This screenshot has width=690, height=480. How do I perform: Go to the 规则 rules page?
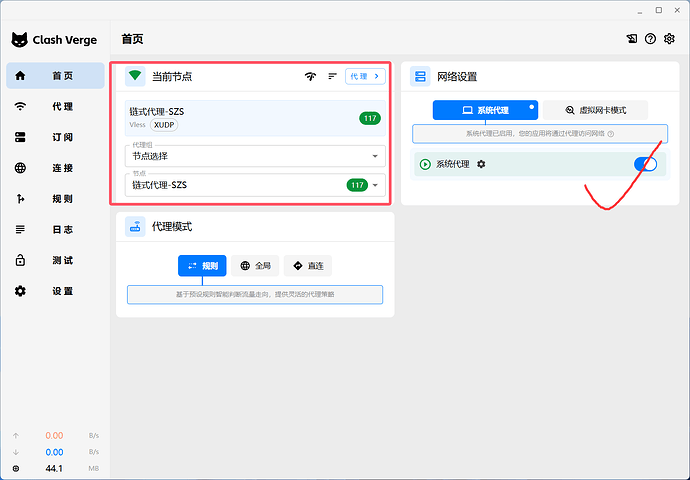pos(55,199)
